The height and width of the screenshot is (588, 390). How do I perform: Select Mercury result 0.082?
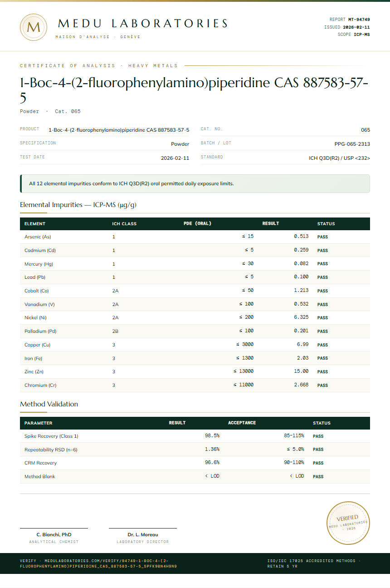pos(301,263)
